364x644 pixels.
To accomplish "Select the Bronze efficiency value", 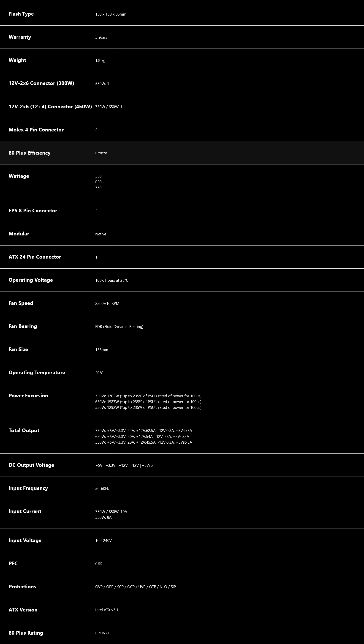I will (101, 153).
